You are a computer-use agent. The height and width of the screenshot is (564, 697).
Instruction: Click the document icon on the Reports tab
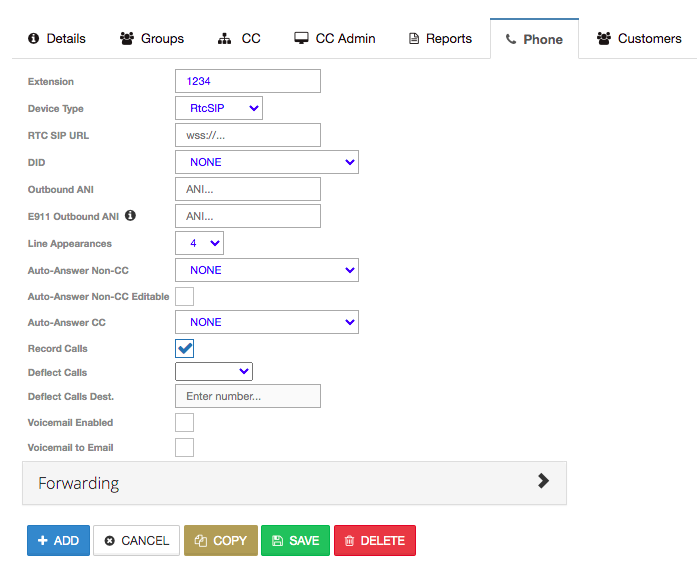point(414,39)
